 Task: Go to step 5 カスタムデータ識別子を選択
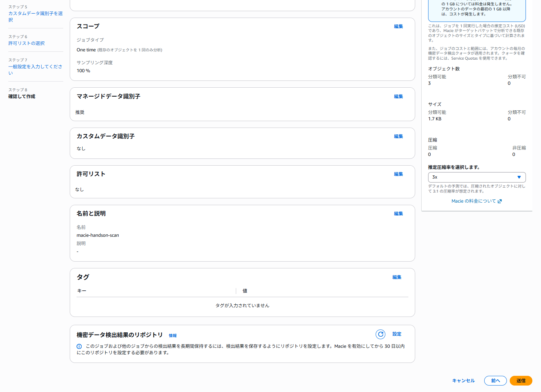pyautogui.click(x=36, y=17)
